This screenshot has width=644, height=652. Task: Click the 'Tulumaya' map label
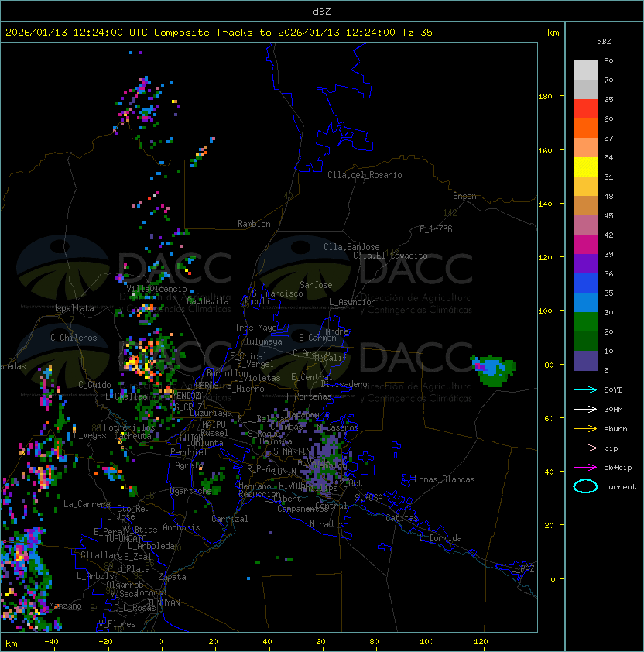point(264,341)
